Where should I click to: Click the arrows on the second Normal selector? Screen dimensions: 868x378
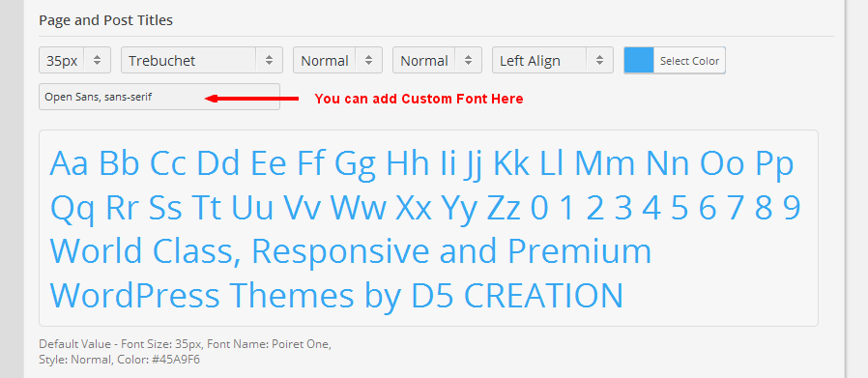tap(469, 60)
